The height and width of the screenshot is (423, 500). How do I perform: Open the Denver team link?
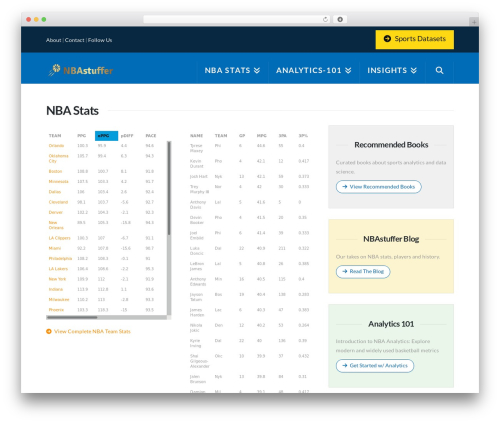click(x=56, y=212)
